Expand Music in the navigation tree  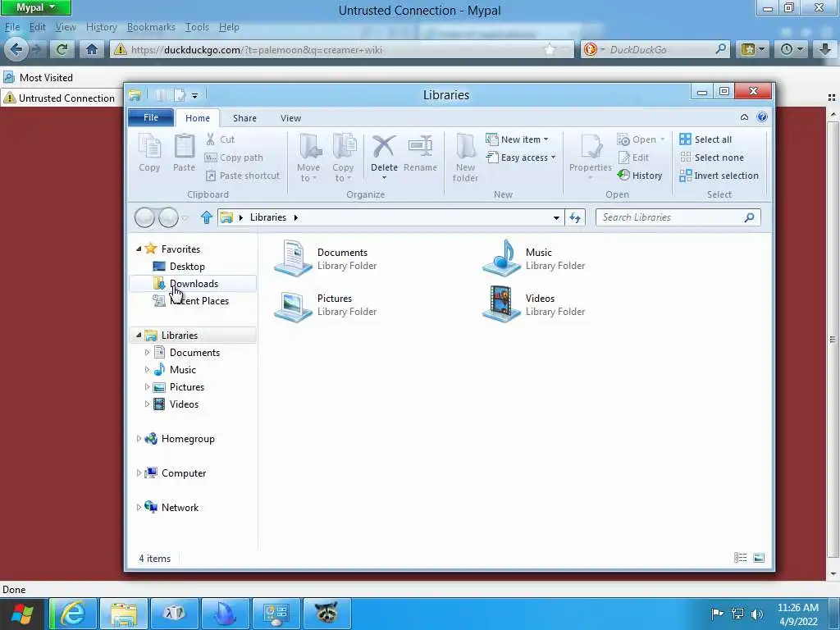pyautogui.click(x=147, y=370)
